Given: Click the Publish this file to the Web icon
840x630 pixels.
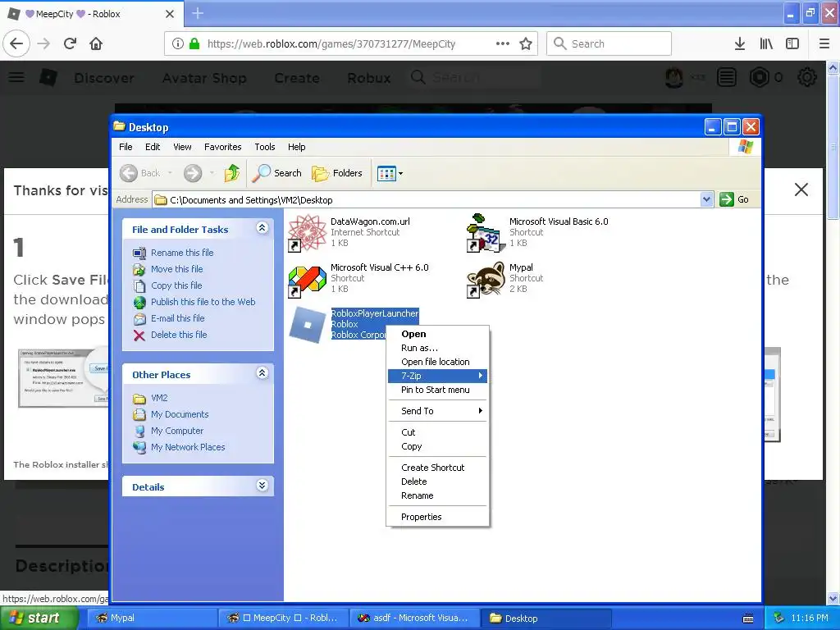Looking at the screenshot, I should pos(139,302).
